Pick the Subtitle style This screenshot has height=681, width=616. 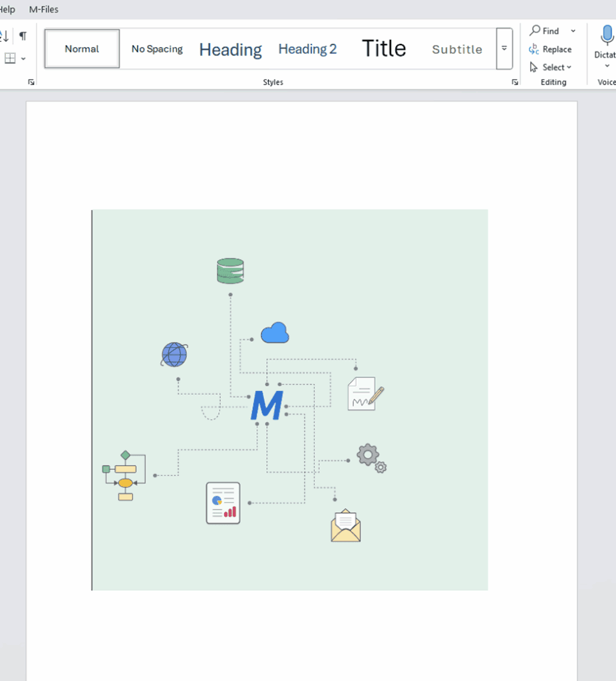click(x=457, y=49)
